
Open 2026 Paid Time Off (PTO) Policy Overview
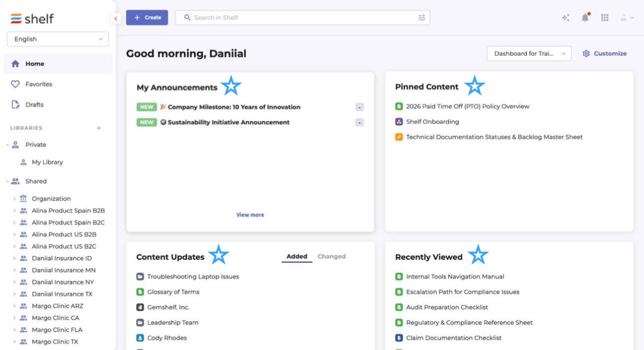click(468, 107)
